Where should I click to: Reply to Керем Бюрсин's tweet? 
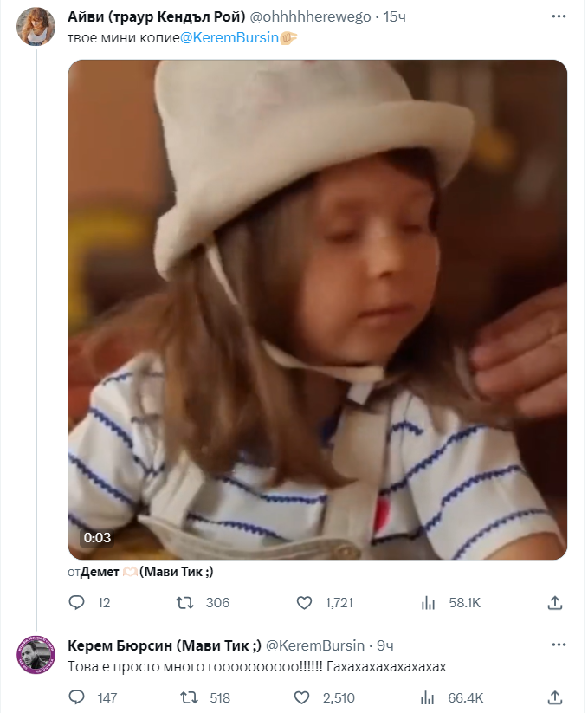coord(76,697)
